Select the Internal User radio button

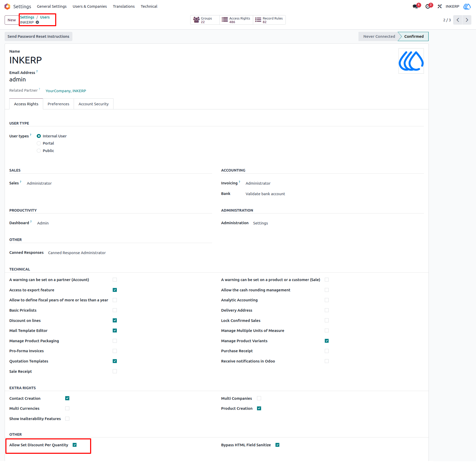pos(39,136)
